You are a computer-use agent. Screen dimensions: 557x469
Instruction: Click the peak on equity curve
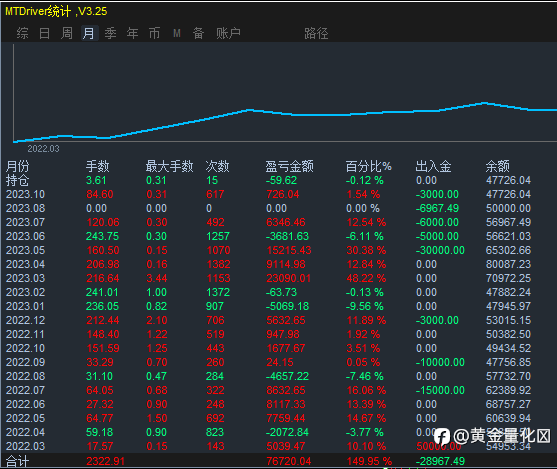click(485, 103)
